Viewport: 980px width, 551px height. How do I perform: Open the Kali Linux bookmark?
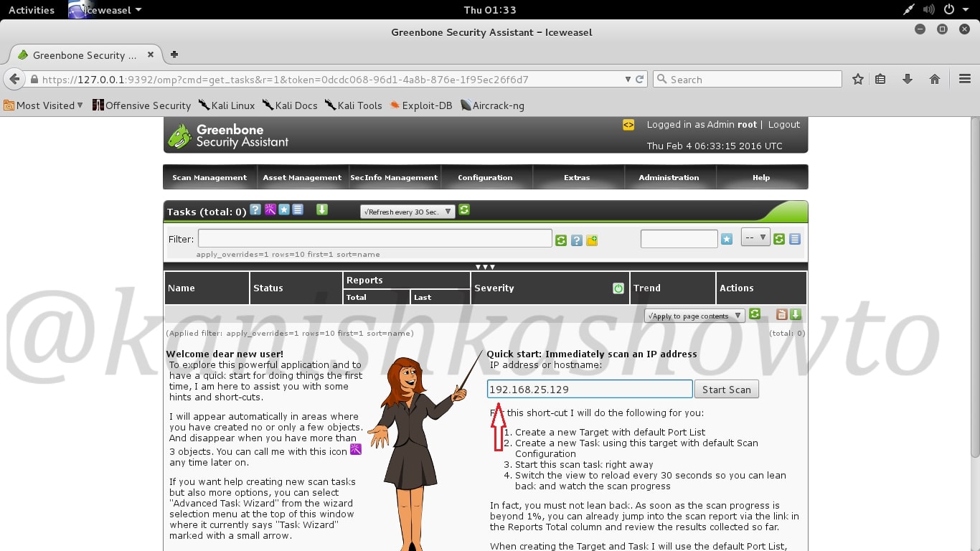coord(227,105)
